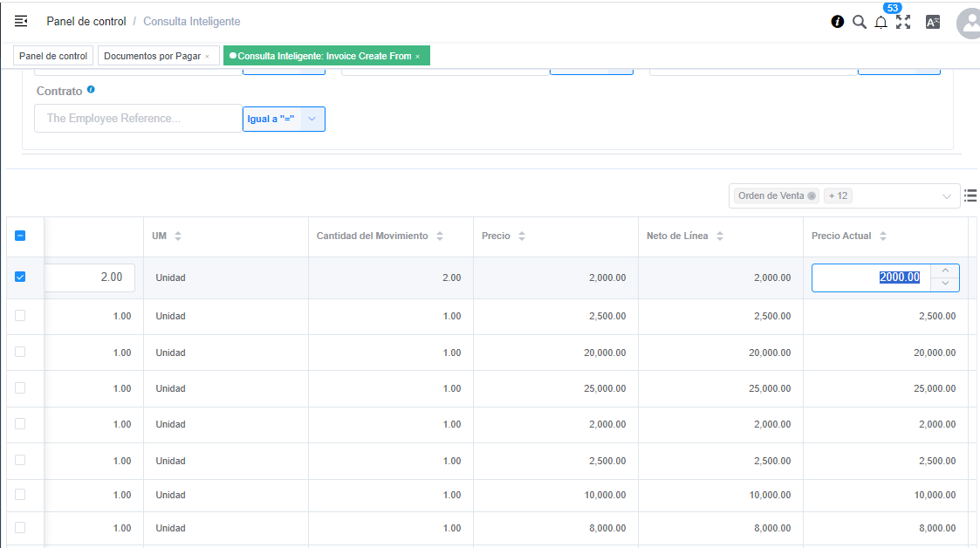Open the user avatar profile menu
This screenshot has width=980, height=548.
pyautogui.click(x=969, y=24)
